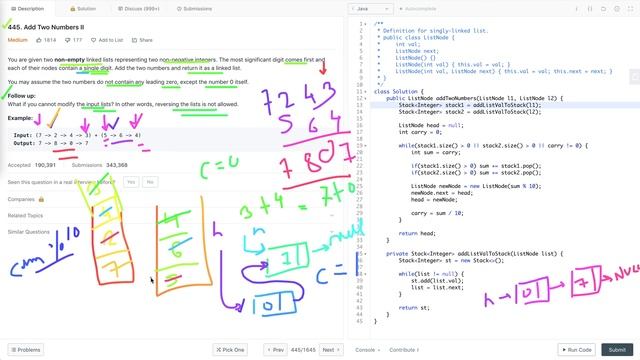Screen dimensions: 640x360
Task: Go to the Prev problem
Action: pyautogui.click(x=276, y=350)
